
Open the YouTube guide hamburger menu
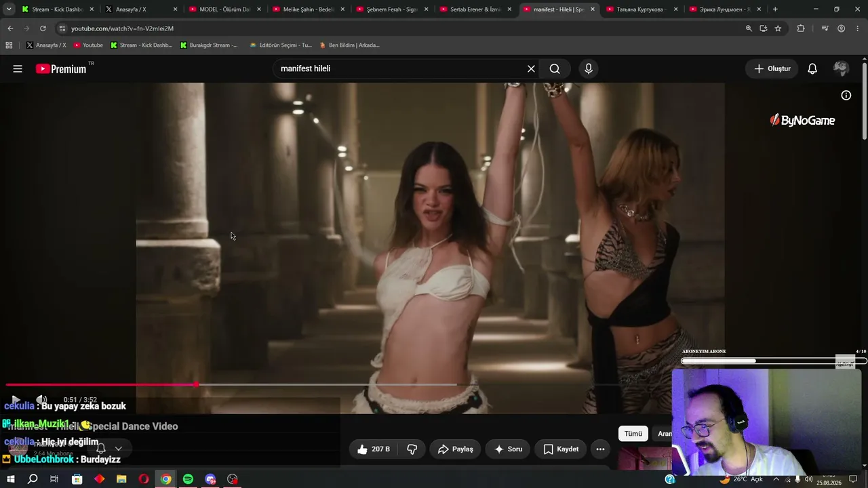point(18,68)
